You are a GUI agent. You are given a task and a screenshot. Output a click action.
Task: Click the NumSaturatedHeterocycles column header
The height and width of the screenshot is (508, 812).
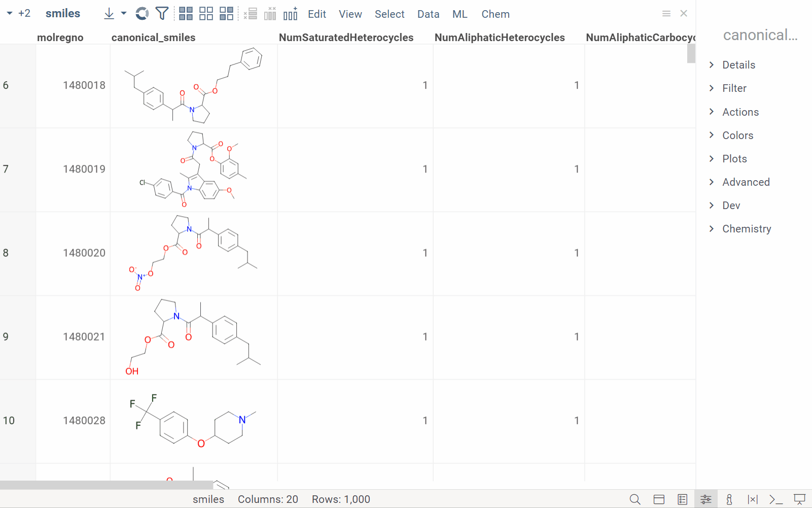(x=346, y=38)
